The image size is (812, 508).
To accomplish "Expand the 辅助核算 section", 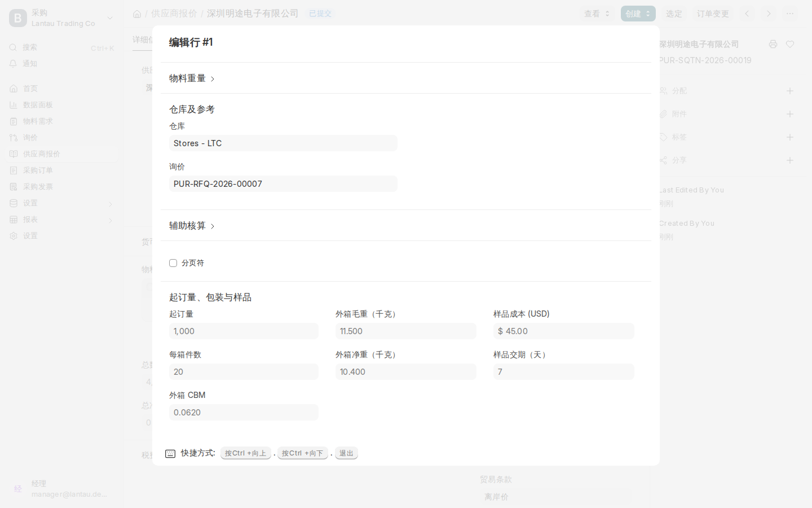I will [x=192, y=226].
